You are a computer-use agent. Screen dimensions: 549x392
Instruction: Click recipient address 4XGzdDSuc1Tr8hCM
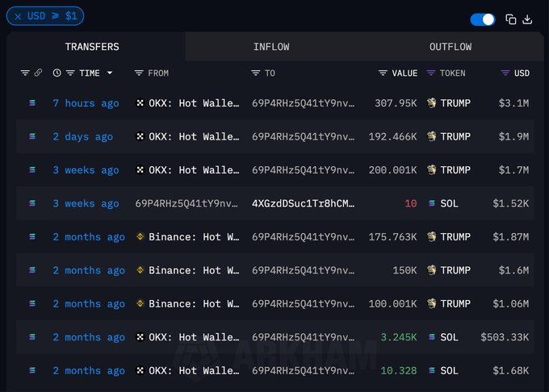coord(304,203)
